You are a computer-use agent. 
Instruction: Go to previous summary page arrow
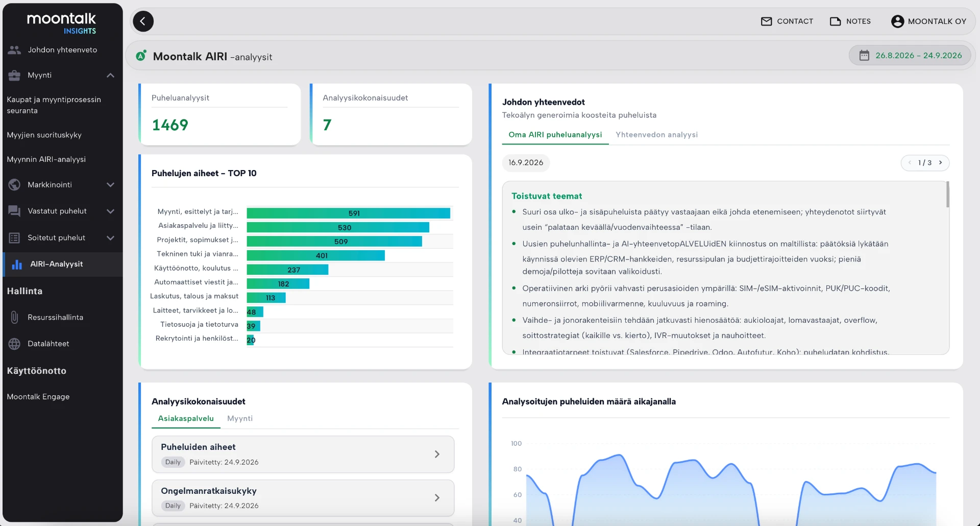click(910, 163)
